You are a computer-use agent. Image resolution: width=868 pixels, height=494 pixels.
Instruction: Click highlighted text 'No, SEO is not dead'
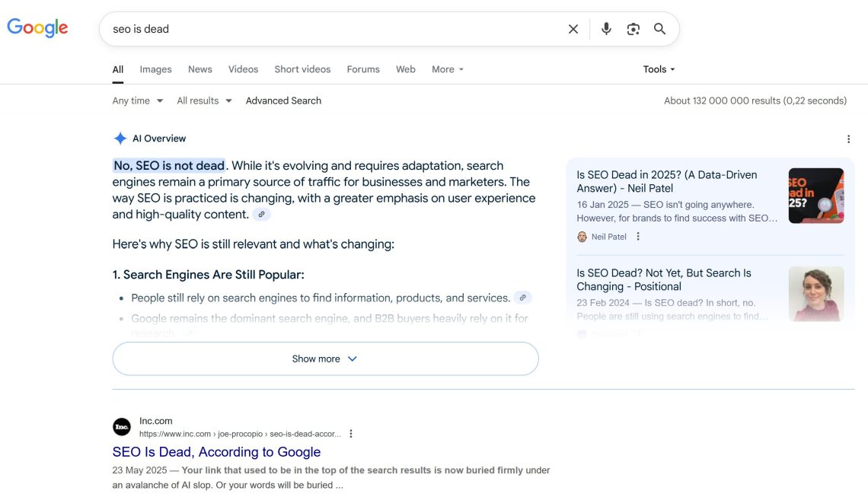(x=169, y=165)
